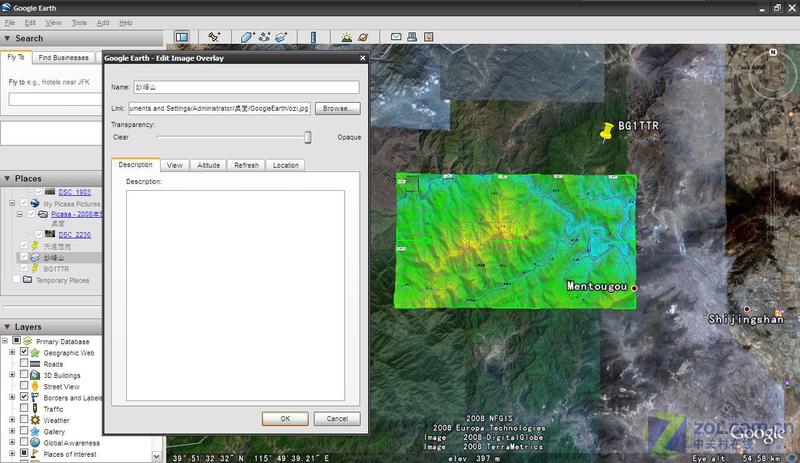Click the Geographic Web layer icon
Viewport: 800px width, 463px height.
pos(35,353)
